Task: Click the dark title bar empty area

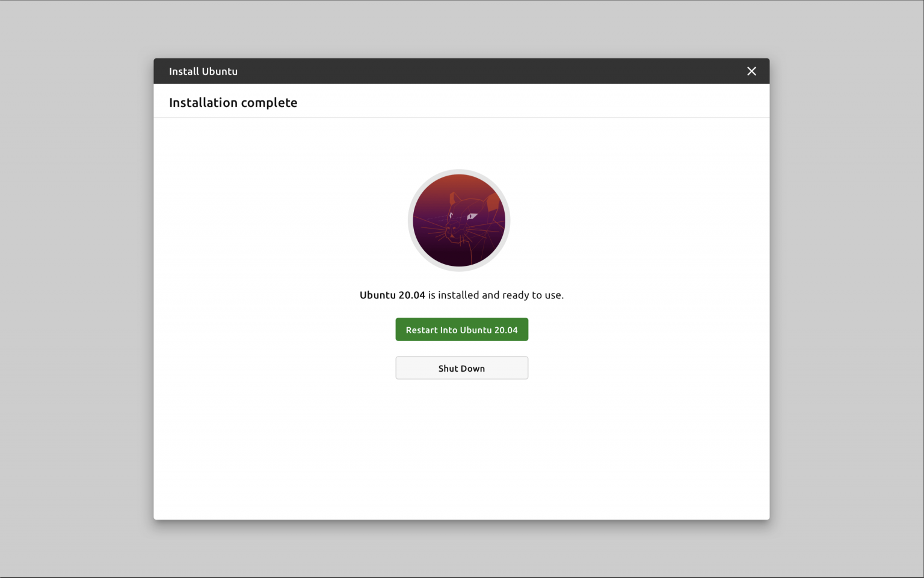Action: click(x=481, y=71)
